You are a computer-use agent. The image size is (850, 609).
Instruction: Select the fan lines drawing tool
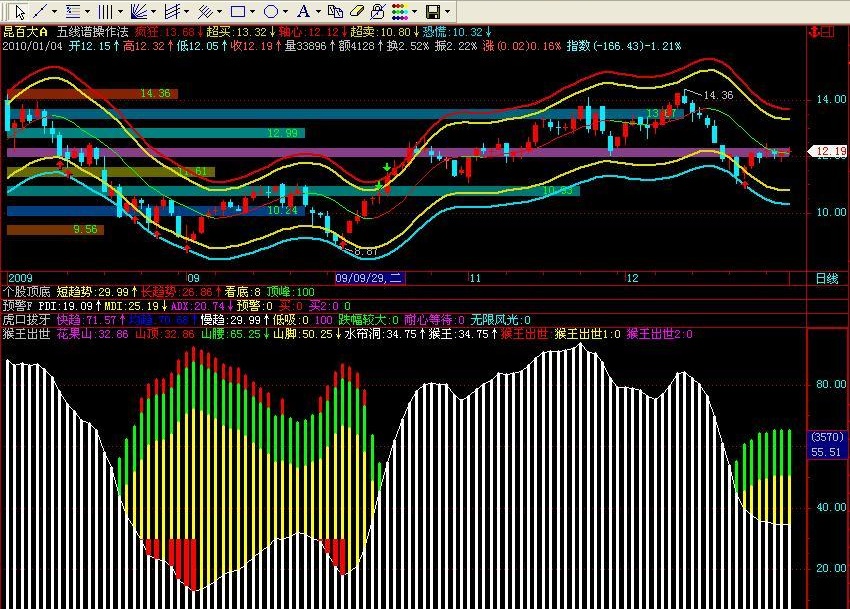point(139,11)
